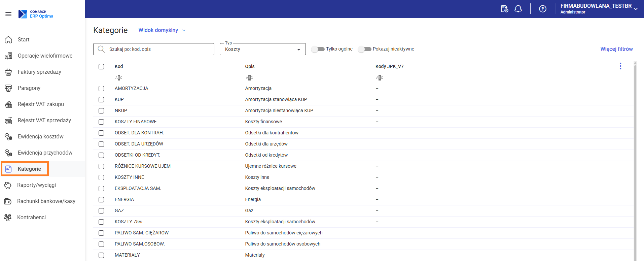Check the ENERGIA row checkbox
The width and height of the screenshot is (644, 261).
point(101,200)
